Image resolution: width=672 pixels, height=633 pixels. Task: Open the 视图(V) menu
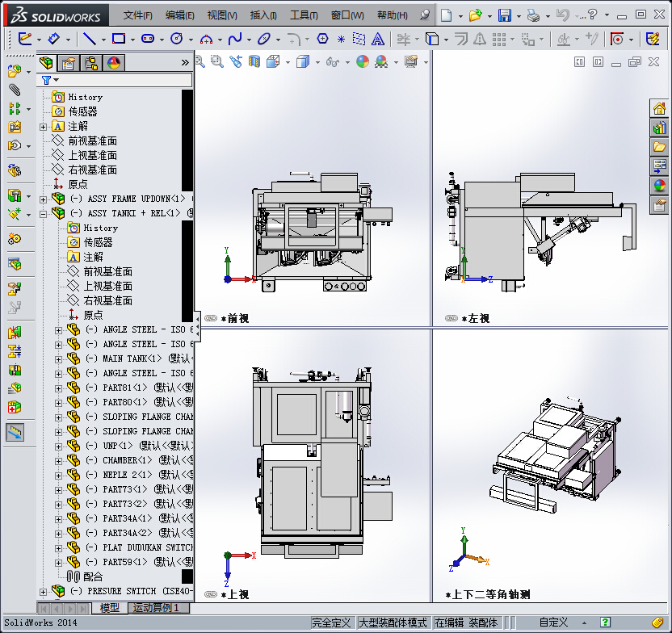[222, 15]
